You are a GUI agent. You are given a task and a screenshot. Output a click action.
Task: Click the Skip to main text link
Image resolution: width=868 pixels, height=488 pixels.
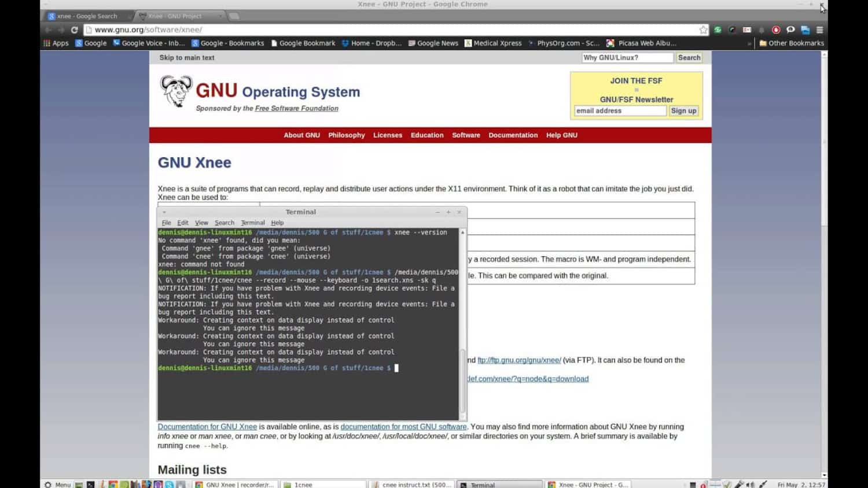point(187,57)
